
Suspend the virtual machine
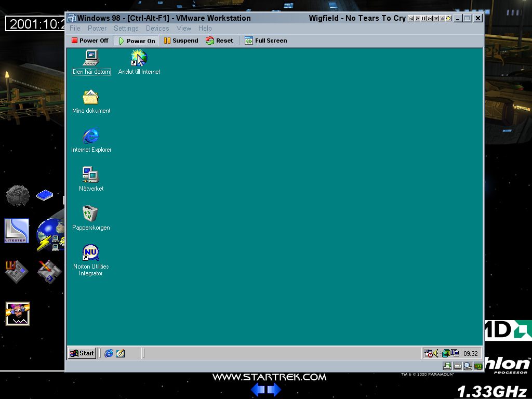(181, 41)
